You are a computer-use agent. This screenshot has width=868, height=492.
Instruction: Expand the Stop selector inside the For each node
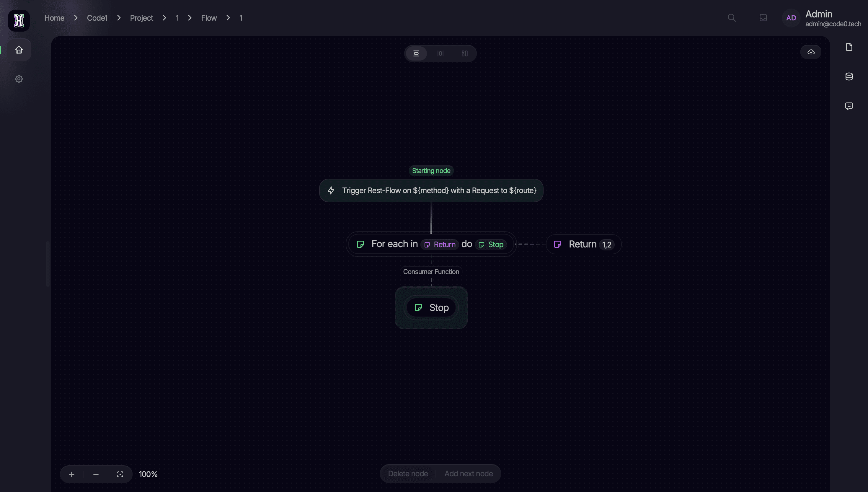pos(491,244)
